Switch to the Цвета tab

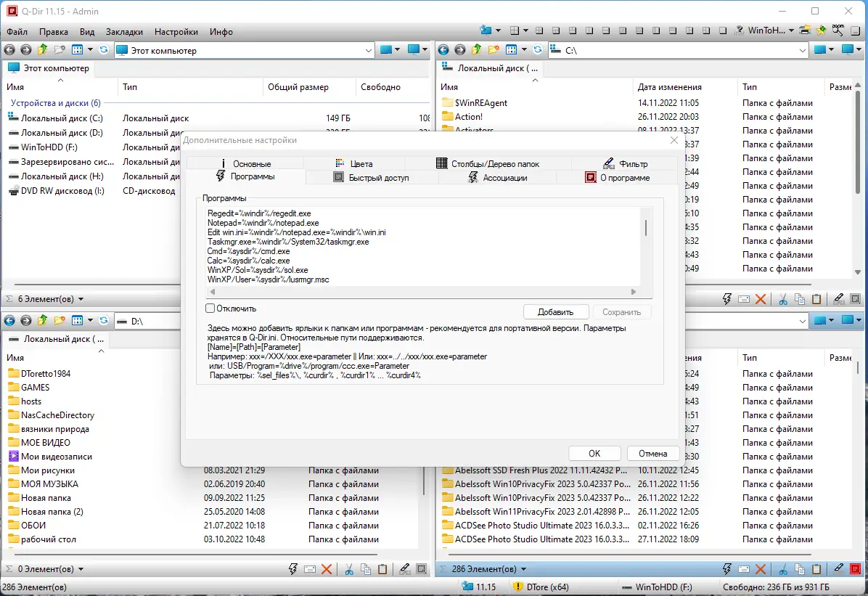(x=354, y=163)
